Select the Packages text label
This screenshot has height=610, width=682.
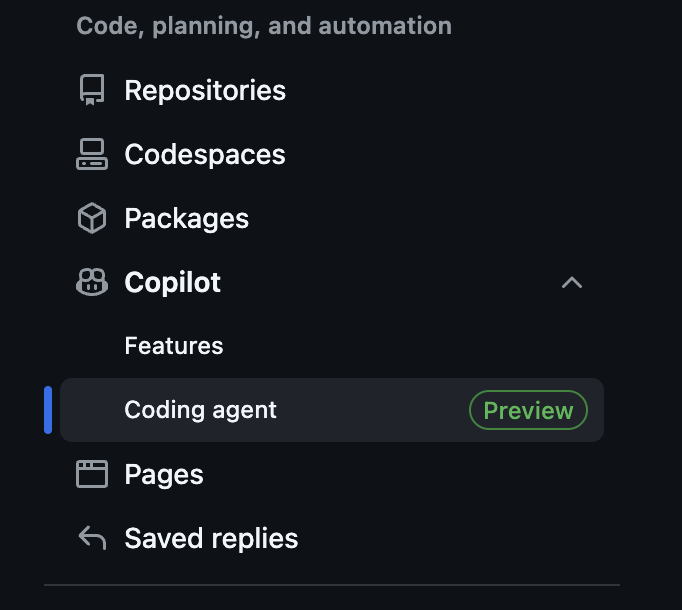187,219
